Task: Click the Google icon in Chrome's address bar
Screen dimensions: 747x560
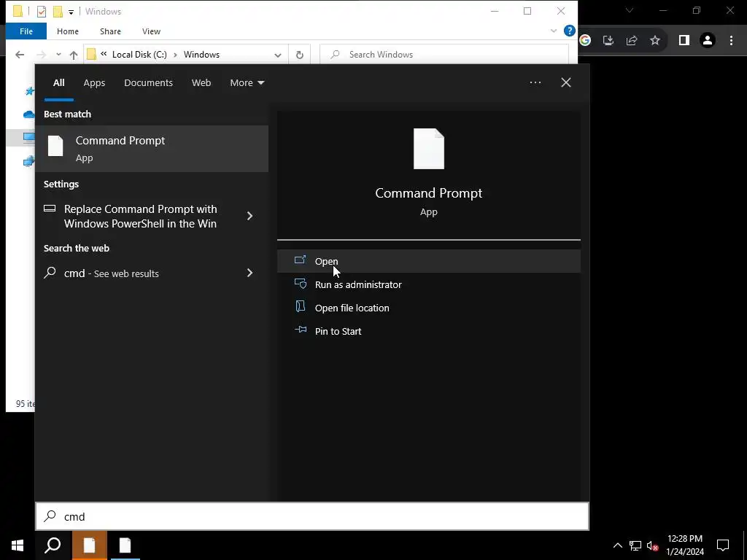Action: (585, 41)
